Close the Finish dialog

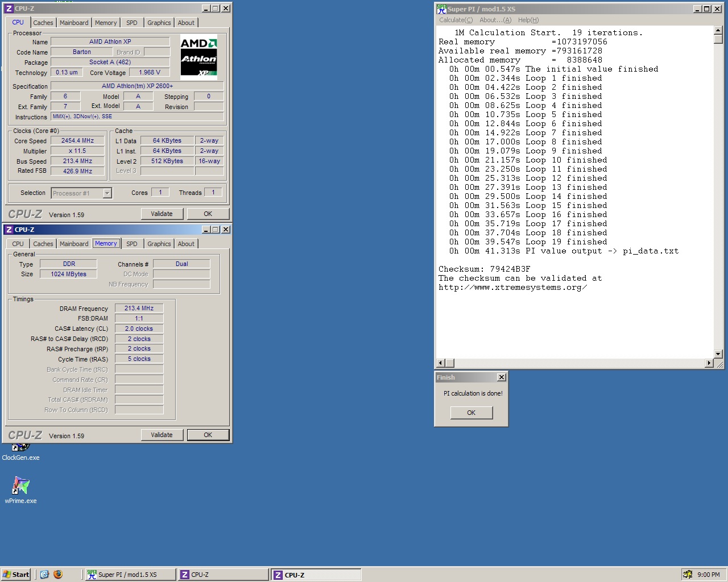(x=501, y=377)
